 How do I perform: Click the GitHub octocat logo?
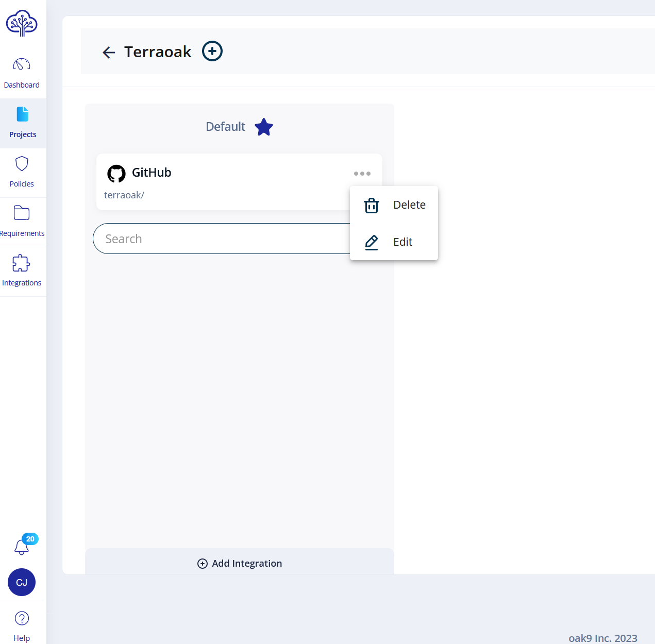point(116,174)
